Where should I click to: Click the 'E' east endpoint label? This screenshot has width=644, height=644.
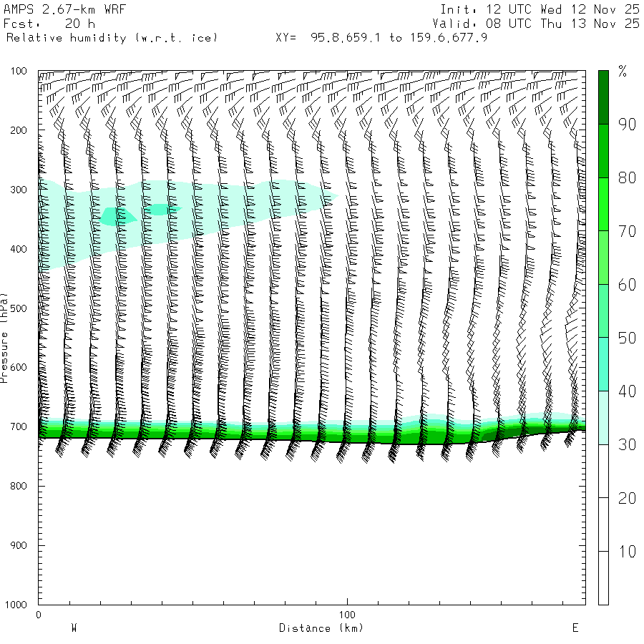[x=575, y=628]
